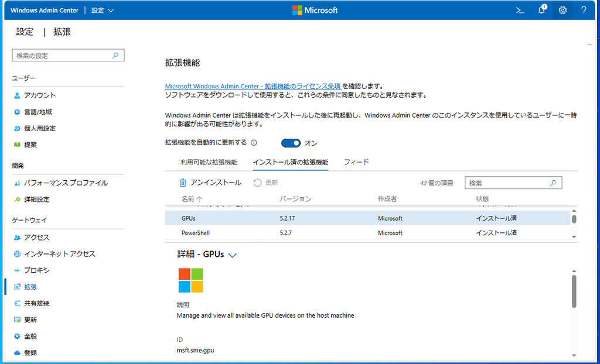The height and width of the screenshot is (364, 600).
Task: Click the 言語/地域 gear icon
Action: coord(17,112)
